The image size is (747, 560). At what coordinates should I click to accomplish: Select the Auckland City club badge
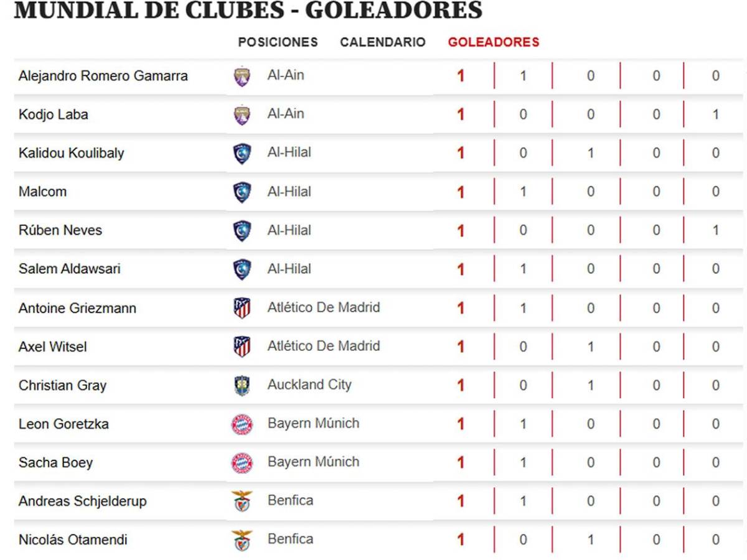click(242, 385)
